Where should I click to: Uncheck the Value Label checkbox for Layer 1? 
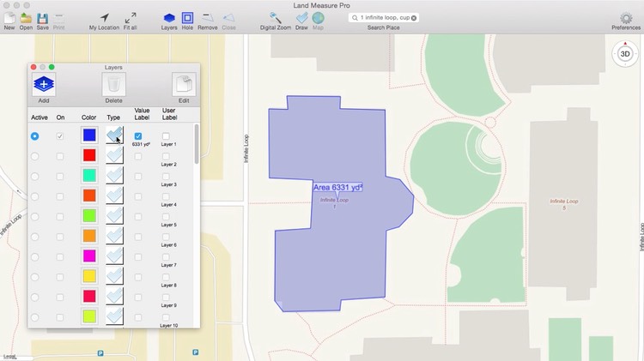(x=138, y=136)
